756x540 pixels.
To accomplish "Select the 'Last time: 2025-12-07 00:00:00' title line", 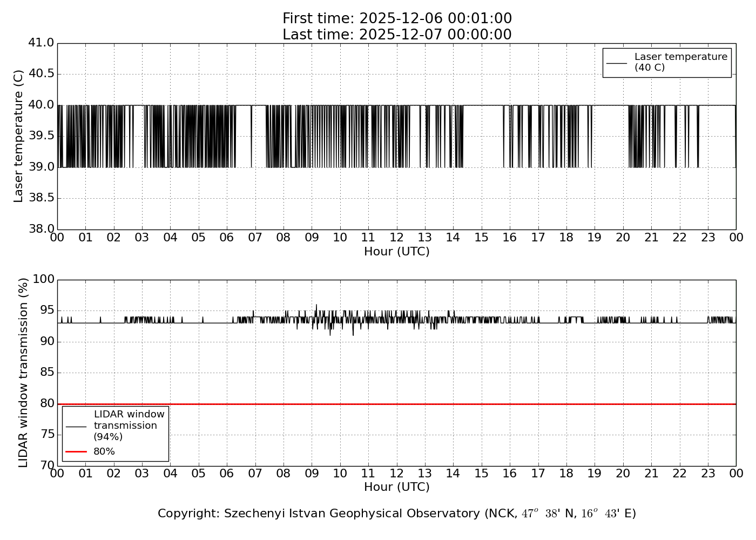I will pyautogui.click(x=397, y=35).
